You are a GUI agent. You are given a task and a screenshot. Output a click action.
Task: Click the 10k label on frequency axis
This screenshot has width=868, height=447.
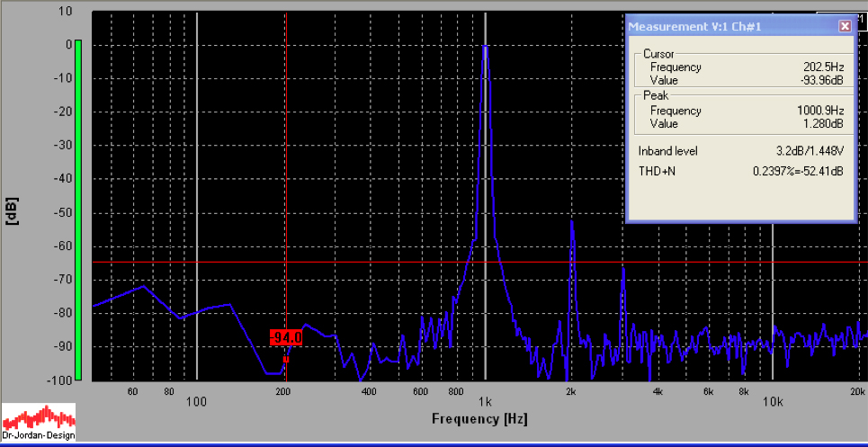pos(772,401)
